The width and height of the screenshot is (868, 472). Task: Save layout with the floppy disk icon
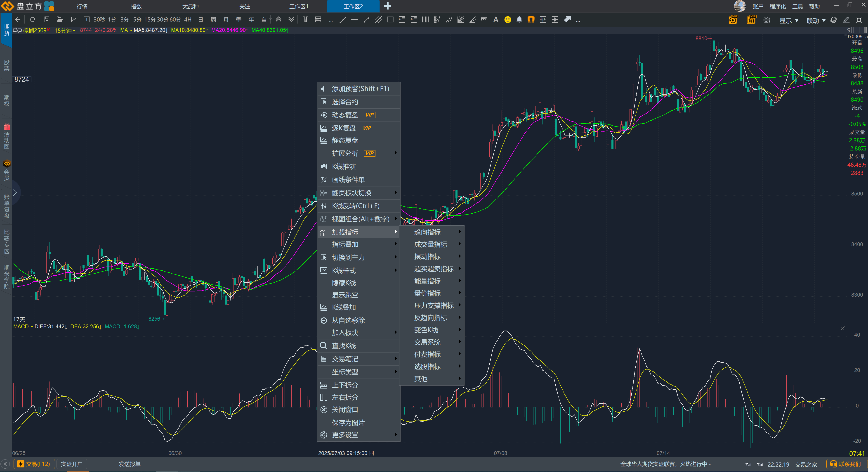[47, 19]
